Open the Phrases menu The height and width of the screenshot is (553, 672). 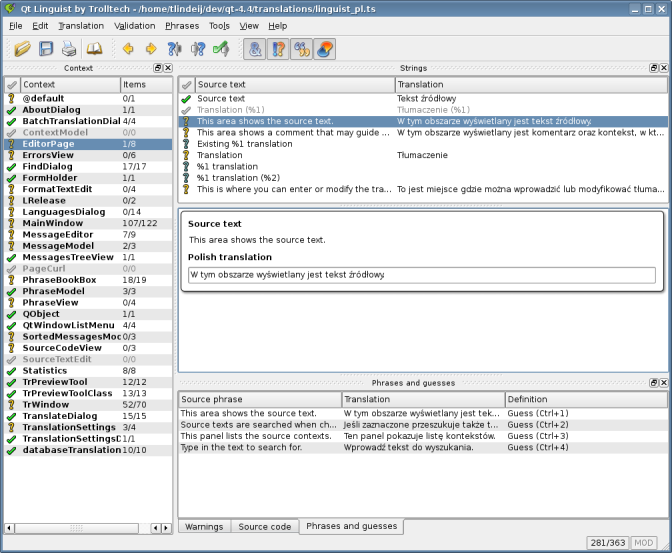pyautogui.click(x=182, y=25)
